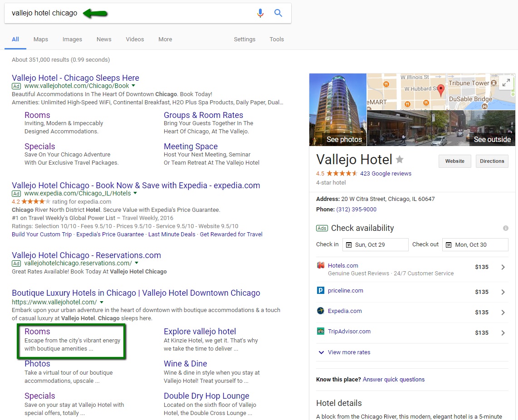Open the More search menu
The image size is (518, 420).
click(165, 39)
